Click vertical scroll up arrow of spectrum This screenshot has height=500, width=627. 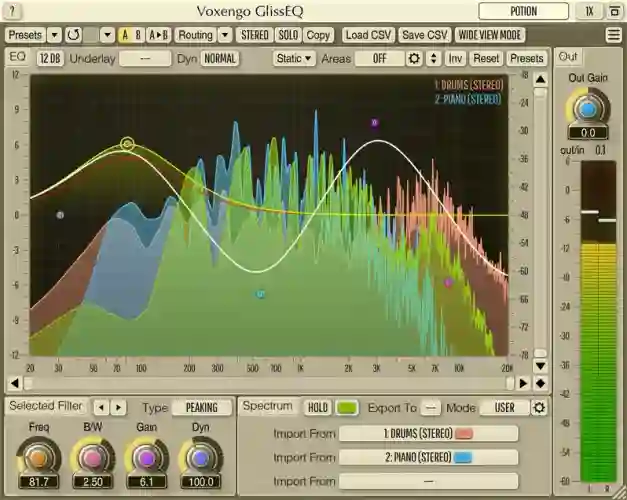[x=540, y=79]
